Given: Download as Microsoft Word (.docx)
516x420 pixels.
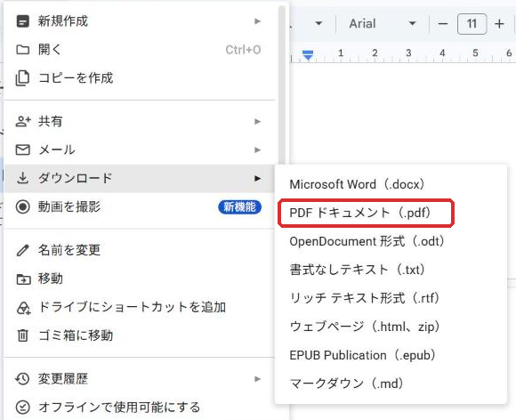Looking at the screenshot, I should [x=391, y=184].
